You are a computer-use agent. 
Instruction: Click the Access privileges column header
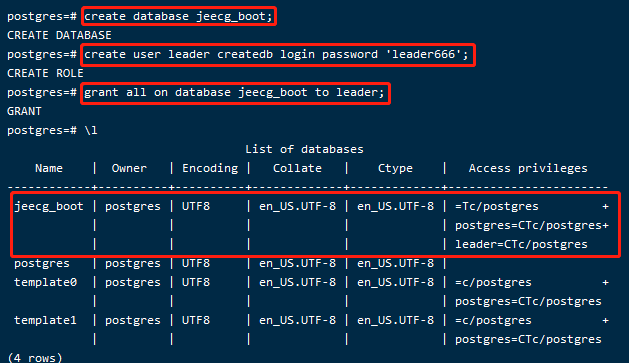click(x=528, y=168)
